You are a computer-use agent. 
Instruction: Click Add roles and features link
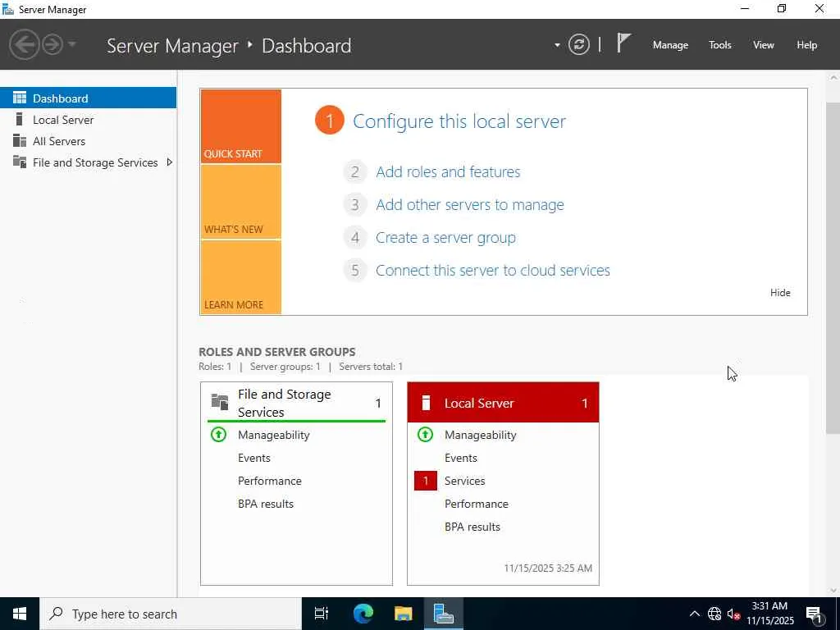[x=448, y=172]
